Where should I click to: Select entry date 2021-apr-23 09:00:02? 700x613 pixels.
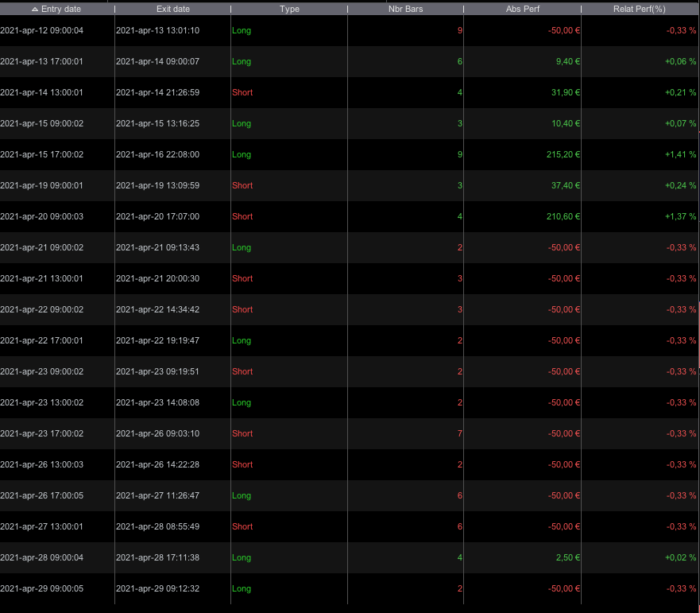(41, 372)
